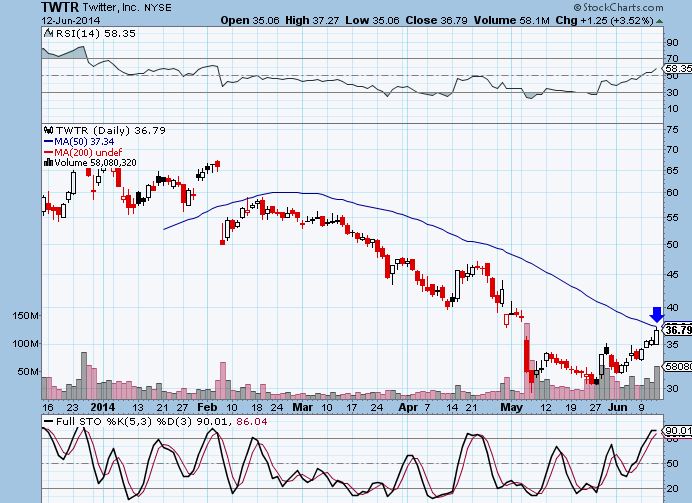Screen dimensions: 692x503
Task: Click the tallest volume bar in early May
Action: point(527,361)
